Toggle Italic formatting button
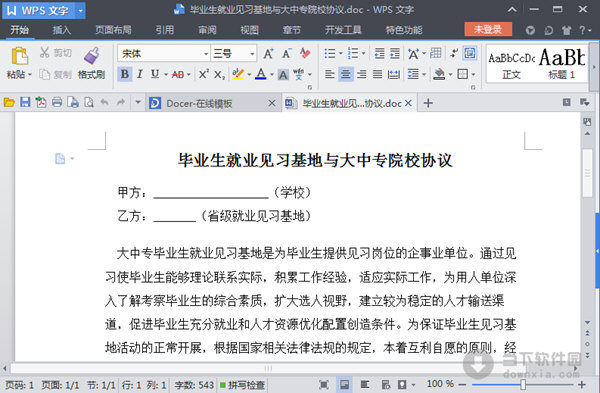The image size is (600, 393). pyautogui.click(x=140, y=74)
